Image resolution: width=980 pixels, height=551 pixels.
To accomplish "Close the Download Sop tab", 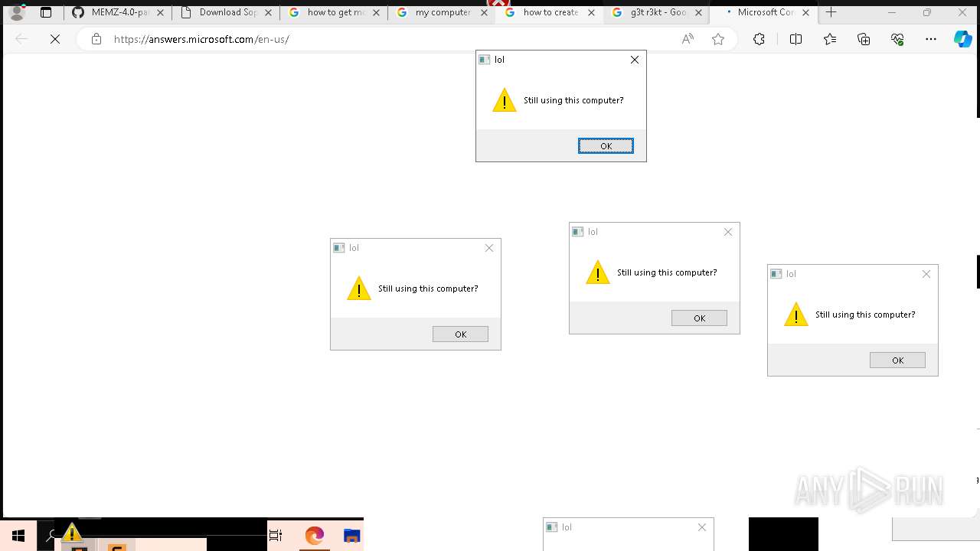I will [268, 13].
